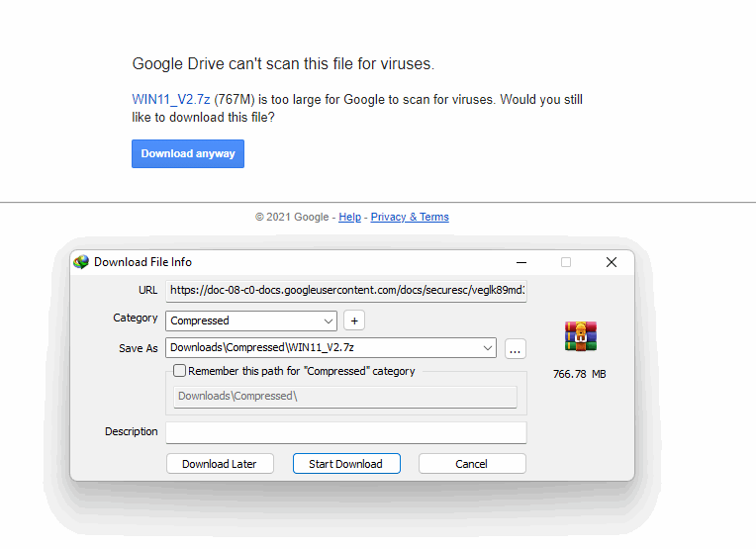Click into the URL field
This screenshot has width=756, height=549.
346,291
